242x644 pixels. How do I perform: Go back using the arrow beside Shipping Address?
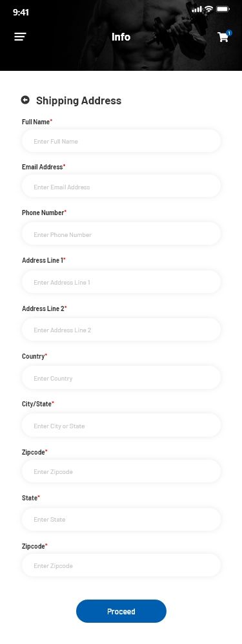(x=25, y=100)
